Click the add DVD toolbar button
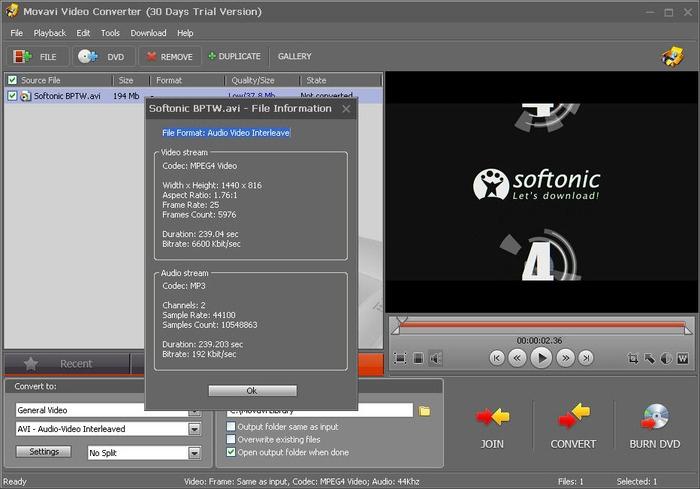This screenshot has height=489, width=700. [103, 57]
